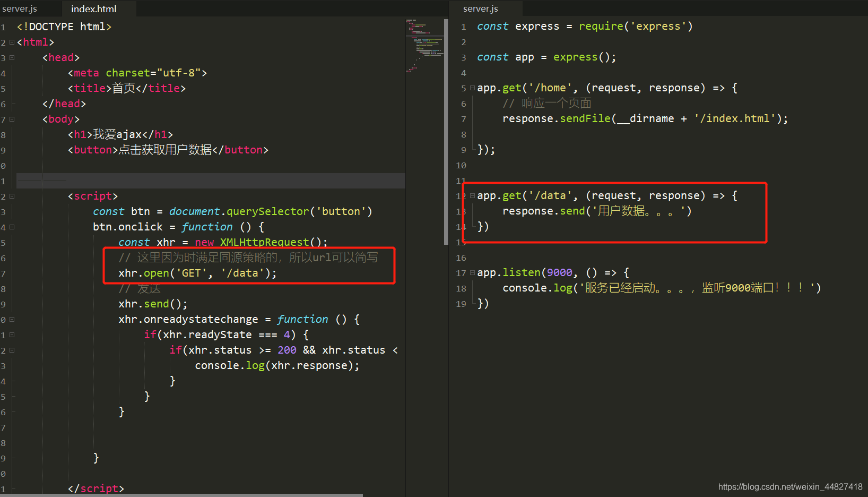The image size is (868, 497).
Task: Fold the if xhr.status block
Action: 12,350
